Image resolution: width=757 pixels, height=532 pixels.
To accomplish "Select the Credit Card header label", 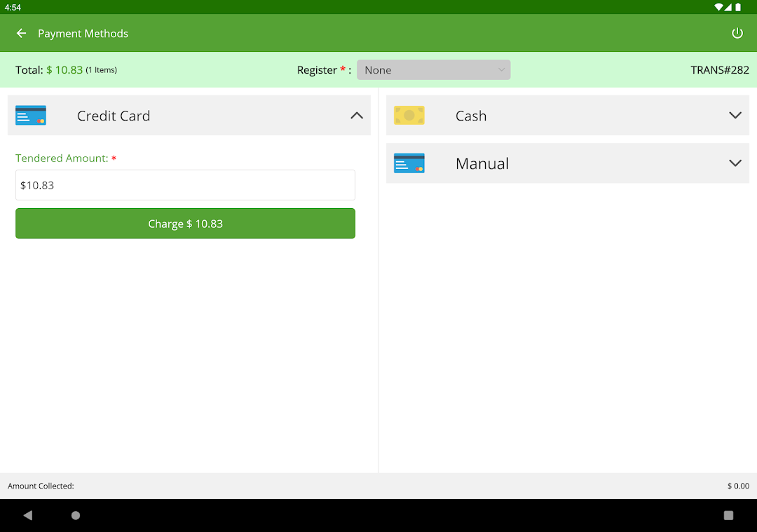I will coord(114,116).
